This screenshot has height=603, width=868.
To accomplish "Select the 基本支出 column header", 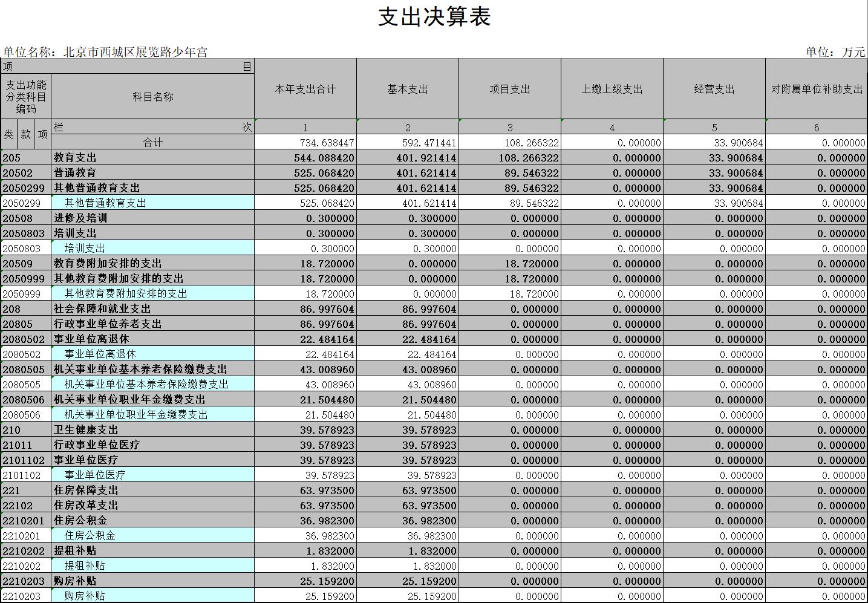I will (408, 89).
